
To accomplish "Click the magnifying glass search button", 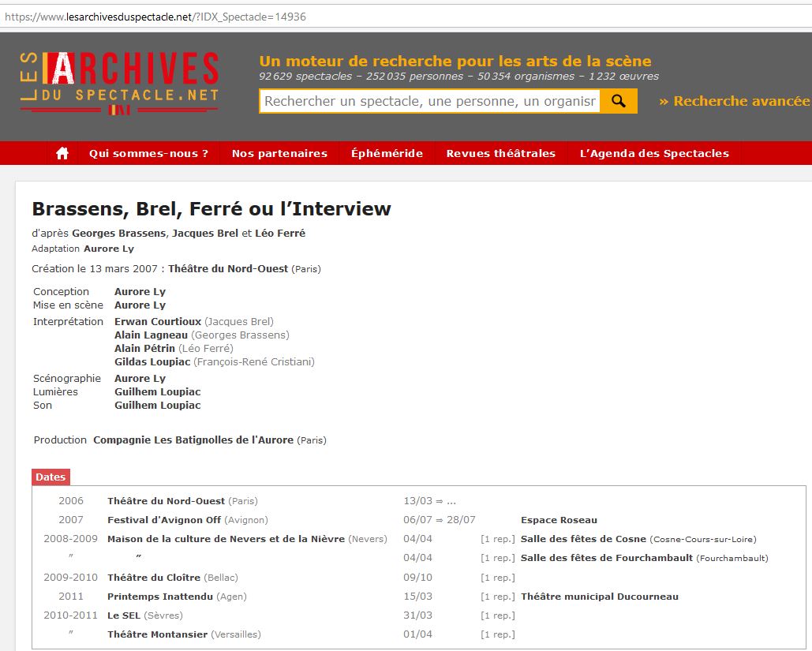I will (619, 101).
